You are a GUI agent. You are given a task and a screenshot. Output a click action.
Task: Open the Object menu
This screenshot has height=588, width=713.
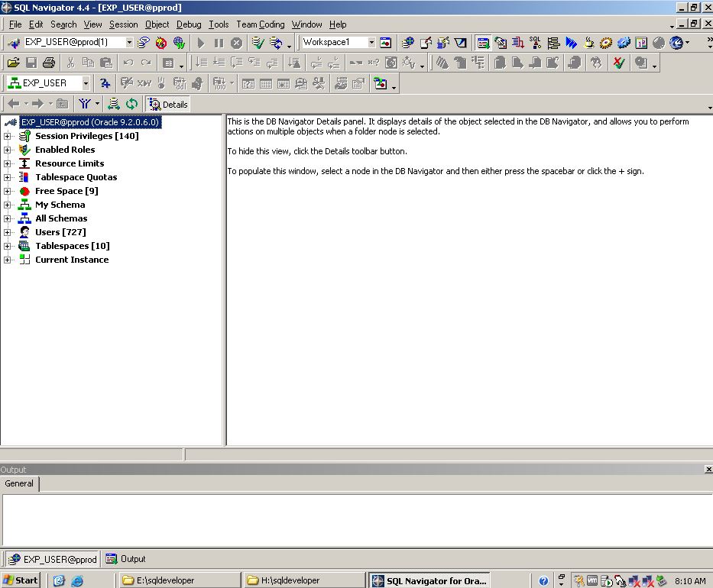(x=157, y=24)
